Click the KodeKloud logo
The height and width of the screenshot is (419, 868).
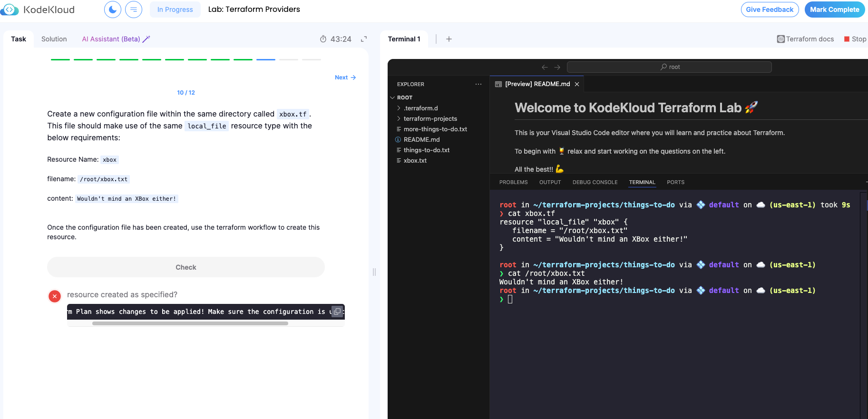pyautogui.click(x=38, y=10)
